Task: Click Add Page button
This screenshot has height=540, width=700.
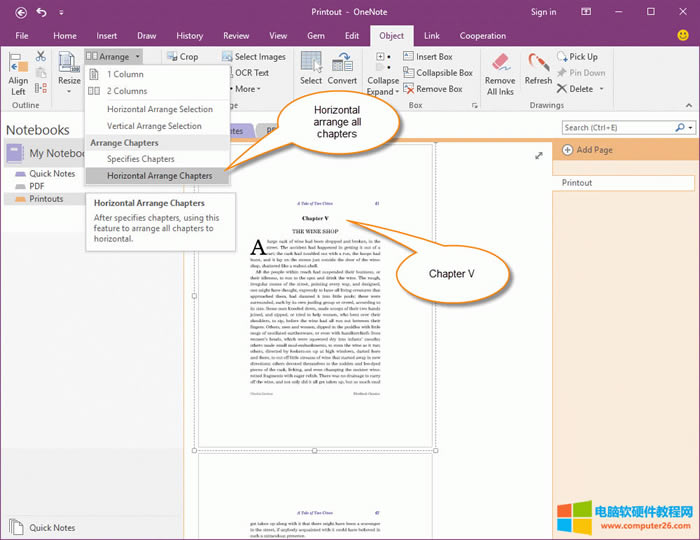Action: tap(592, 150)
